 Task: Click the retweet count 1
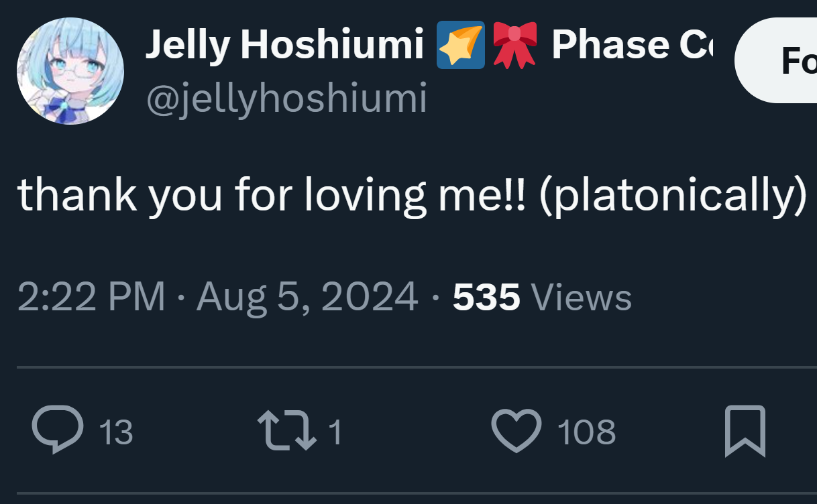pyautogui.click(x=335, y=432)
